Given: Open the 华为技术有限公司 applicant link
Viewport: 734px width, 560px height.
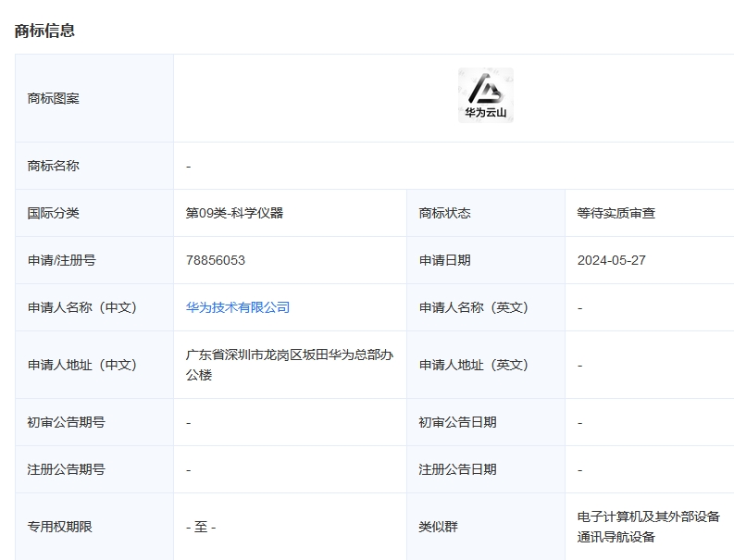Looking at the screenshot, I should pyautogui.click(x=238, y=307).
